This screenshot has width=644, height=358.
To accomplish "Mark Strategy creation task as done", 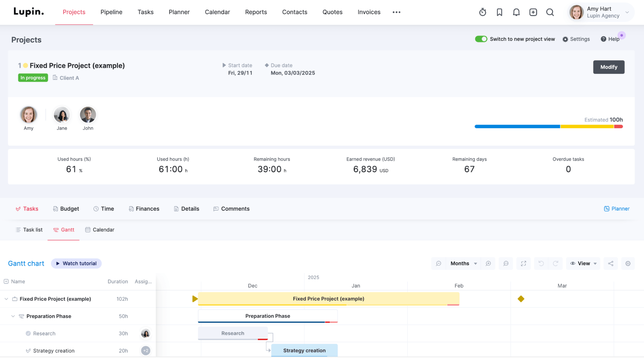I will tap(28, 351).
